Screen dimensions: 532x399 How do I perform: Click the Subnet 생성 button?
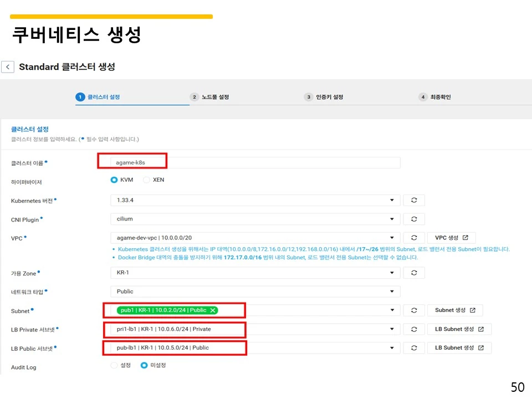click(455, 310)
